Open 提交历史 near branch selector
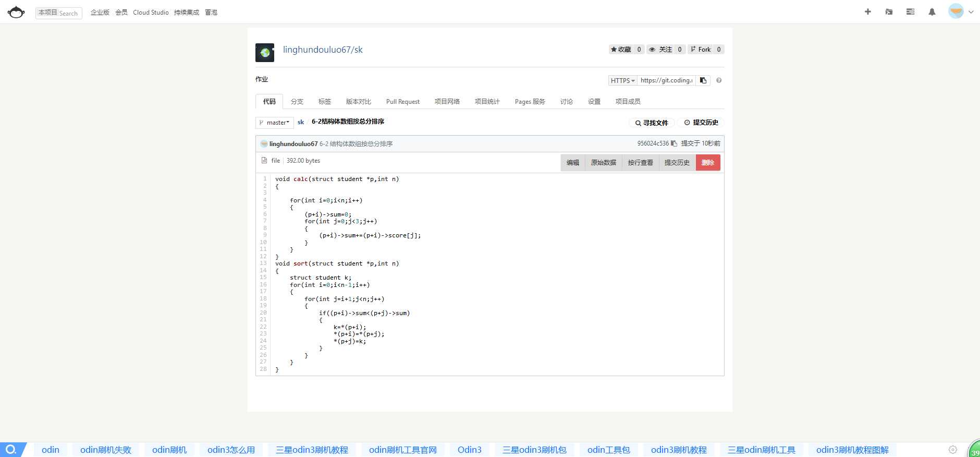Image resolution: width=980 pixels, height=457 pixels. [x=701, y=123]
